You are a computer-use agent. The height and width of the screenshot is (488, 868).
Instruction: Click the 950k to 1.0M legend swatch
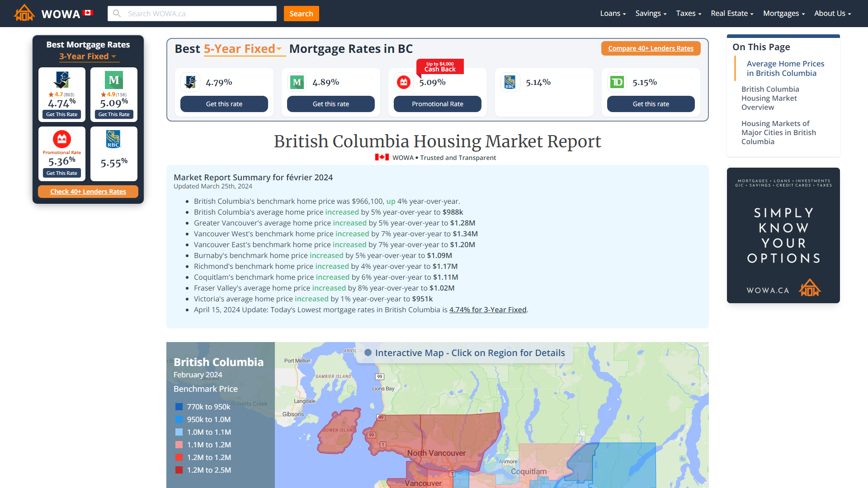(x=179, y=419)
